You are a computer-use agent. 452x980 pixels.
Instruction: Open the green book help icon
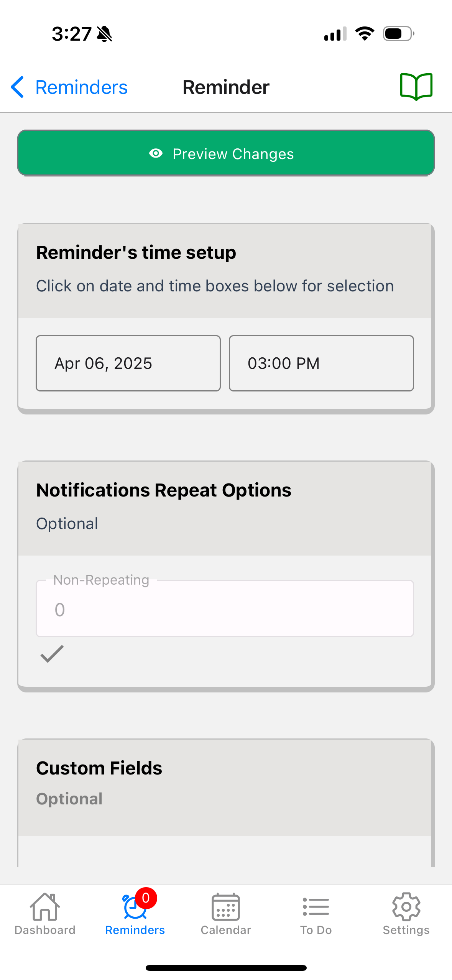point(416,87)
